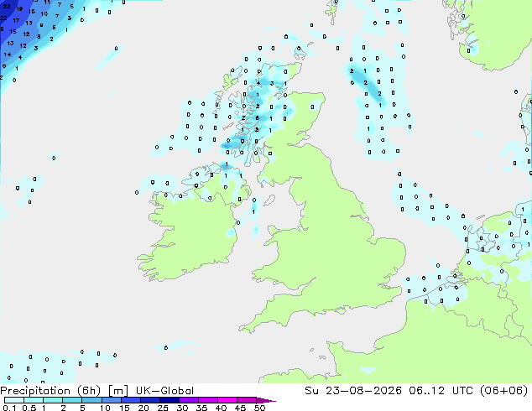Viewport: 532px width, 411px height.
Task: Click the 5–10 legend color swatch
Action: click(x=91, y=400)
